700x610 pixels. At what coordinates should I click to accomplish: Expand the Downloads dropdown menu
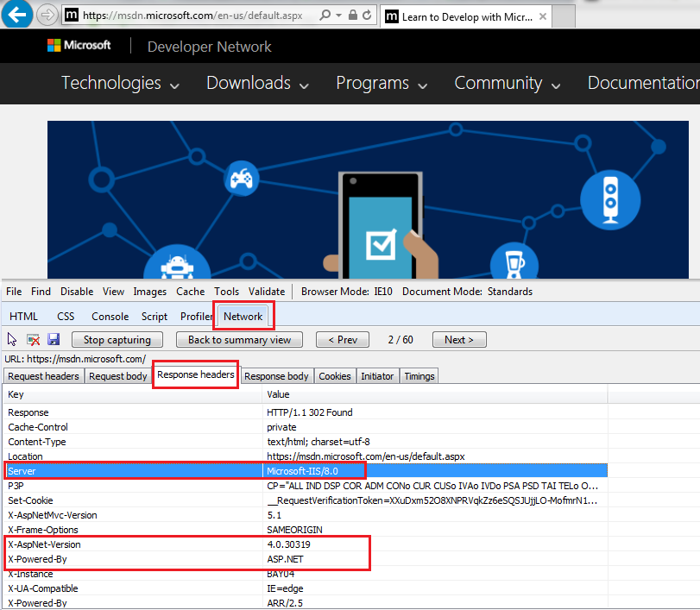click(256, 84)
